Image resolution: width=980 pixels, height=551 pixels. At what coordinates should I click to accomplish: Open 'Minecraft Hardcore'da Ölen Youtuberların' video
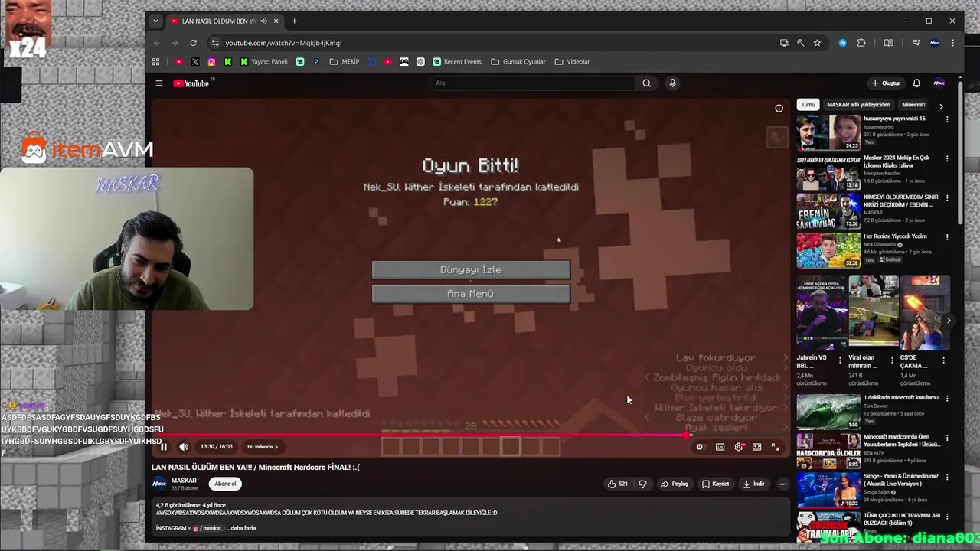point(902,441)
